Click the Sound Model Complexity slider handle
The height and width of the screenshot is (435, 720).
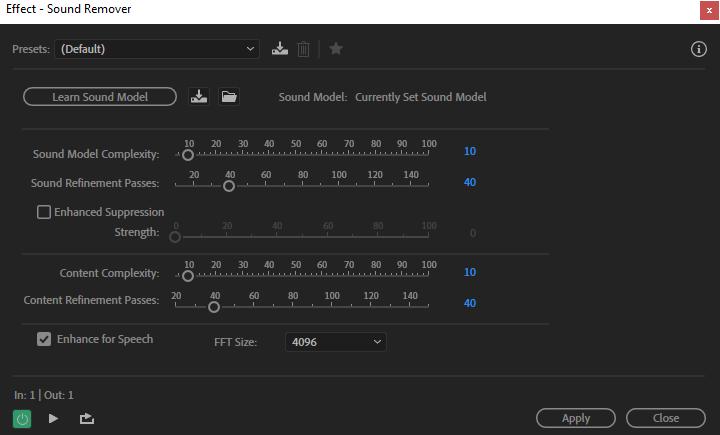coord(188,155)
